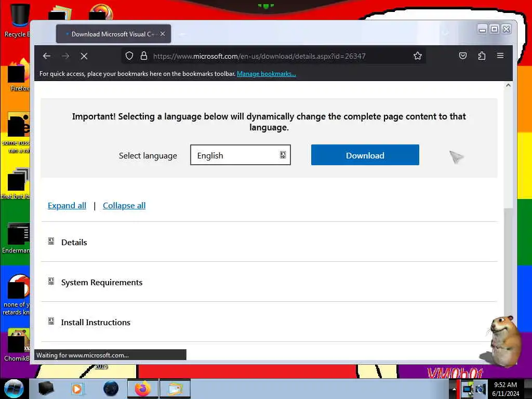This screenshot has height=399, width=532.
Task: Click the volume tray icon
Action: click(x=481, y=389)
